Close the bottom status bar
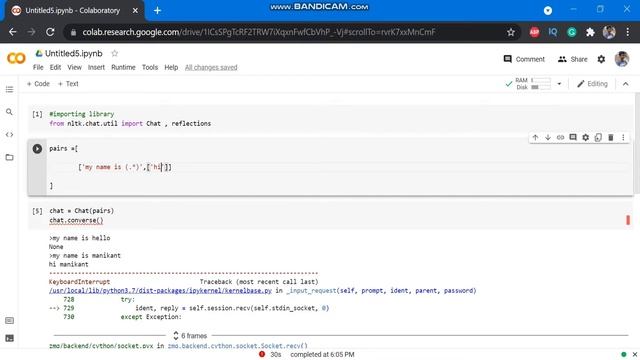This screenshot has width=640, height=360. pos(635,354)
